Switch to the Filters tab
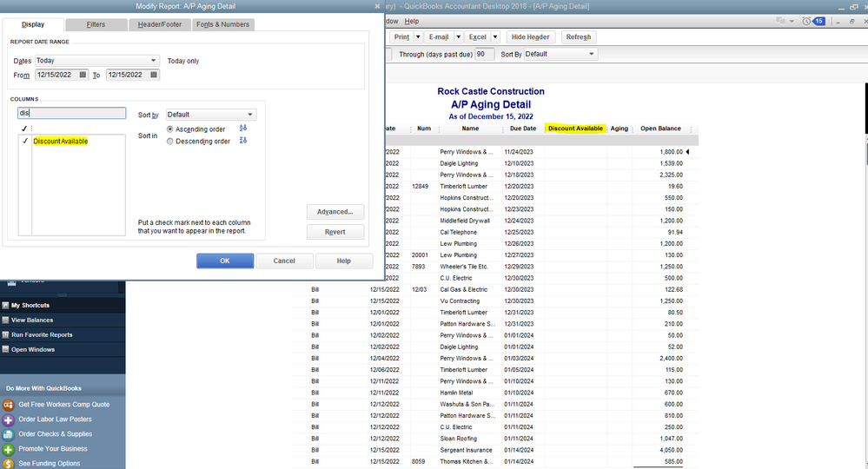Viewport: 868px width, 469px height. [x=96, y=24]
